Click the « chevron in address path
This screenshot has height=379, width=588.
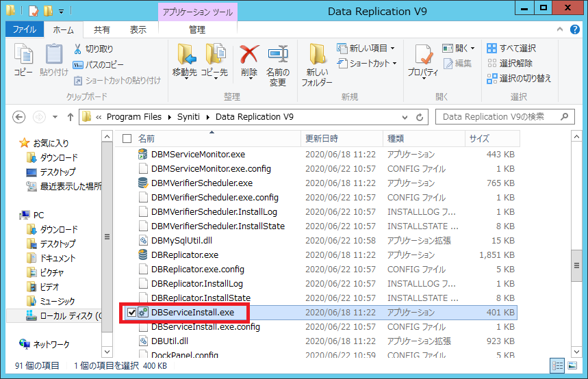99,118
